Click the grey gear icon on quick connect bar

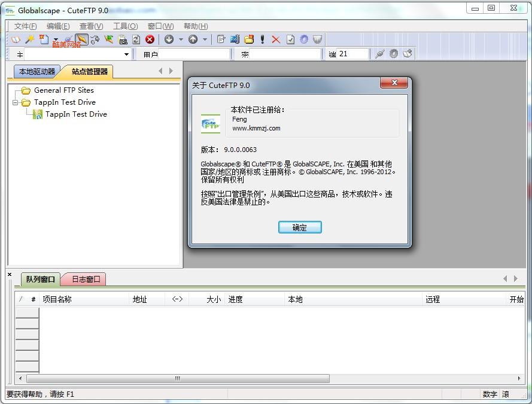(394, 54)
